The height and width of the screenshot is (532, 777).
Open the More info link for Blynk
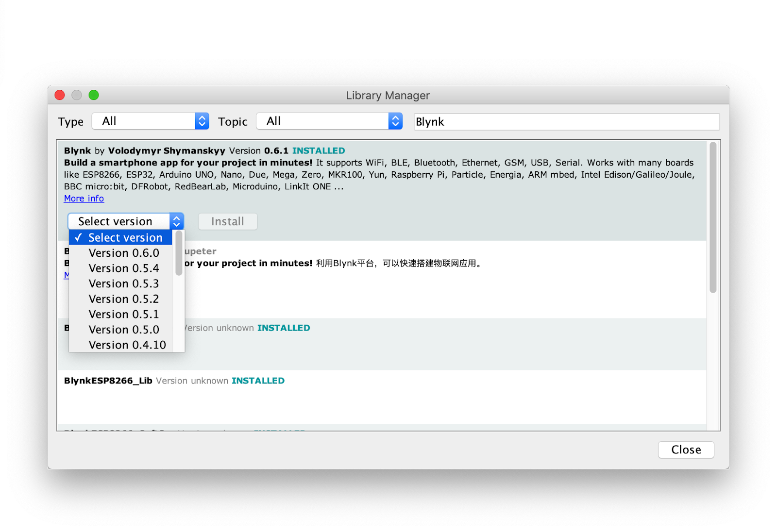[x=84, y=199]
